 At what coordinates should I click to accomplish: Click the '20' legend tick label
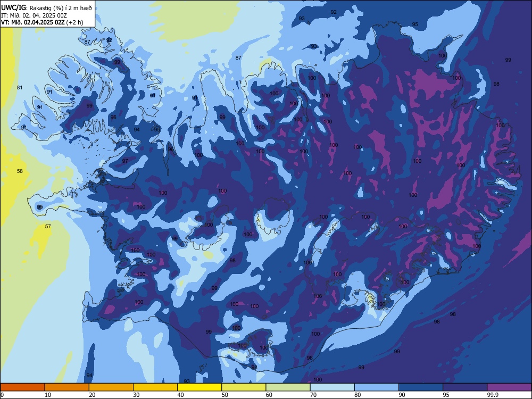click(92, 395)
